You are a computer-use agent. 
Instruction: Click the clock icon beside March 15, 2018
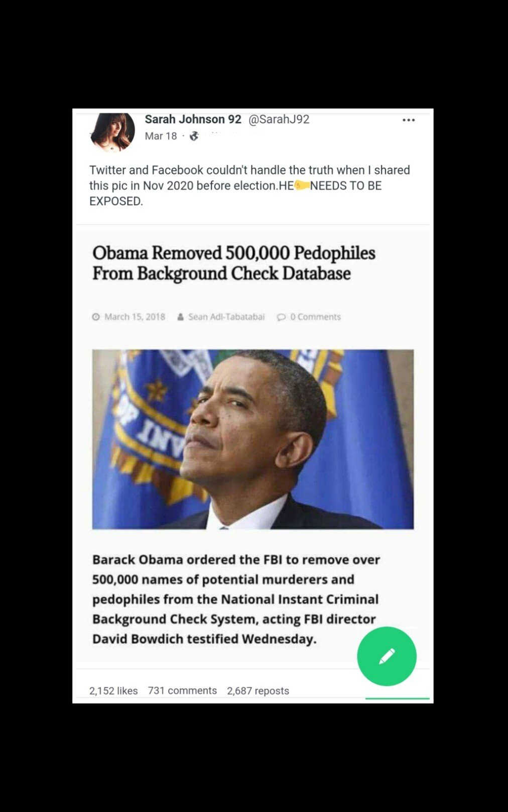(x=96, y=317)
